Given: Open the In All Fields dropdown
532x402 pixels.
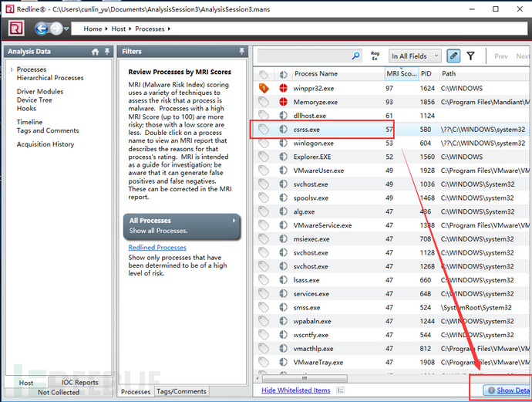Looking at the screenshot, I should click(x=415, y=56).
